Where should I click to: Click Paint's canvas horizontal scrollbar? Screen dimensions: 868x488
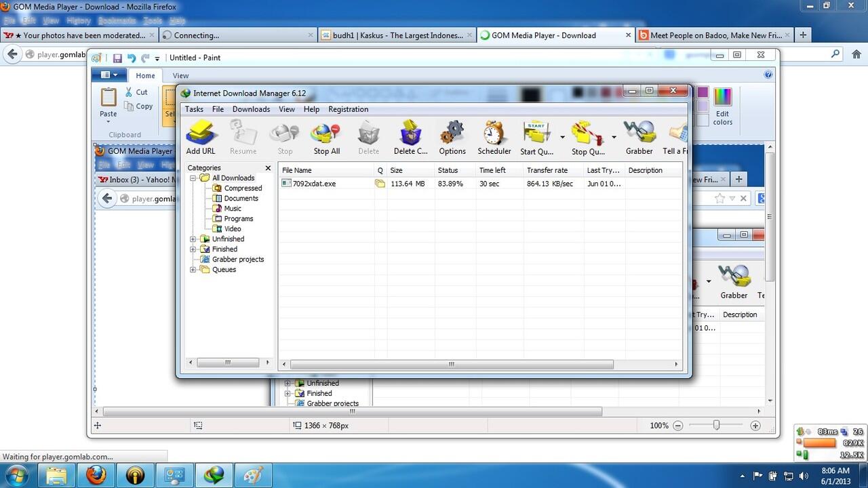pos(353,411)
